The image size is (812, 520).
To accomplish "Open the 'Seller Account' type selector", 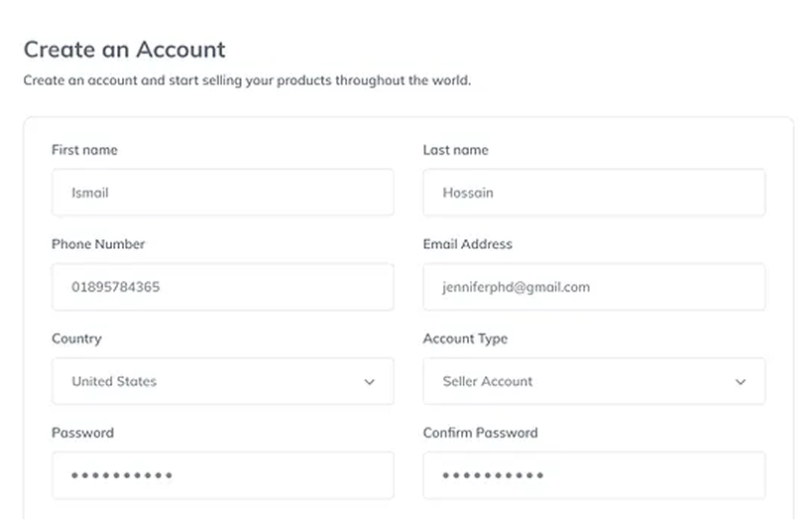I will (x=593, y=381).
